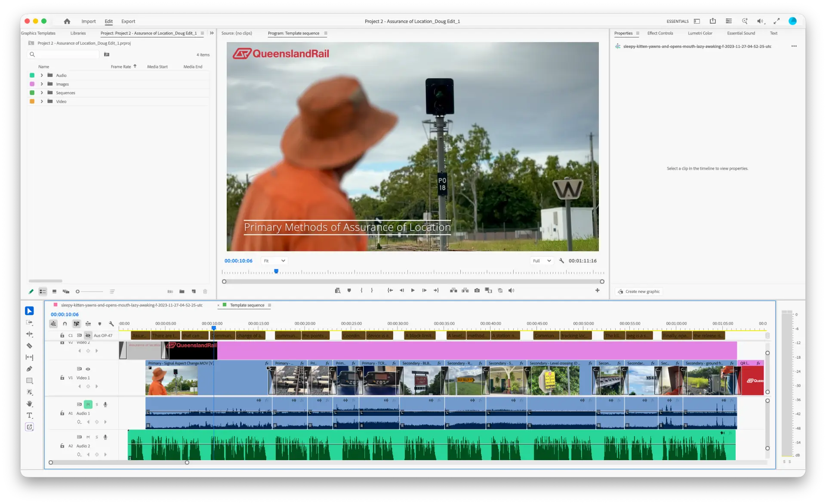Click the Home icon
826x504 pixels.
[x=67, y=21]
